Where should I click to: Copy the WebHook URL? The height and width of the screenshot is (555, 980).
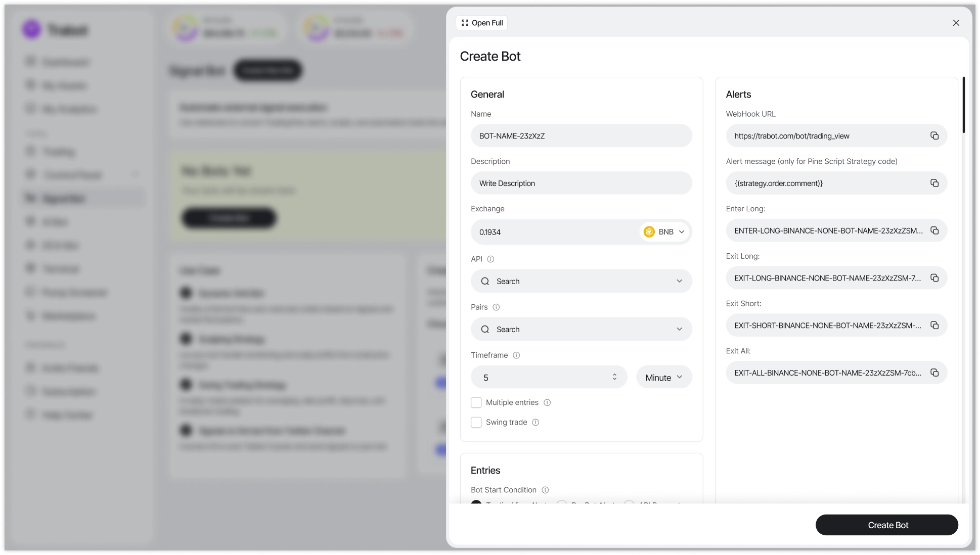(x=934, y=135)
